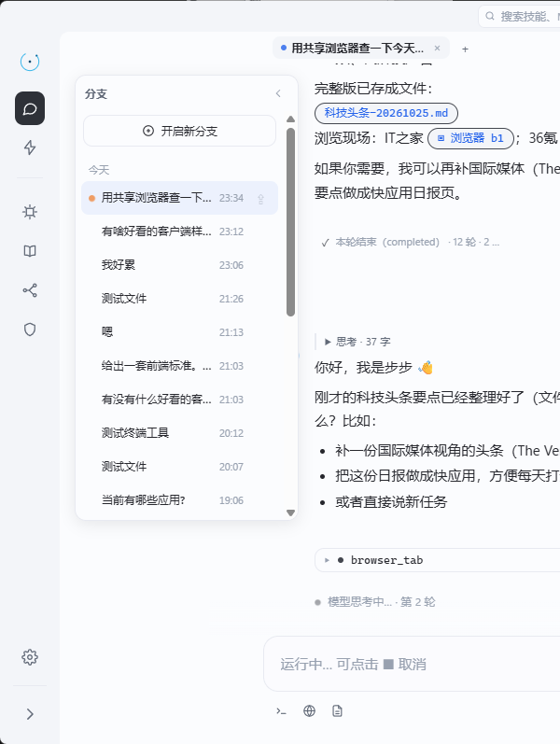This screenshot has width=560, height=744.
Task: Select branch 有啥好看的客户端样… 23:12
Action: (x=179, y=232)
